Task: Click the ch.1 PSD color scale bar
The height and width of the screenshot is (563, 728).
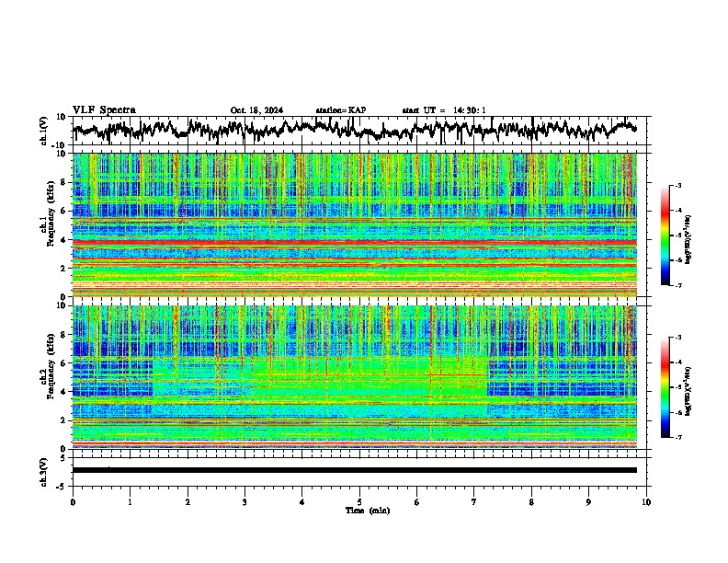Action: 665,236
